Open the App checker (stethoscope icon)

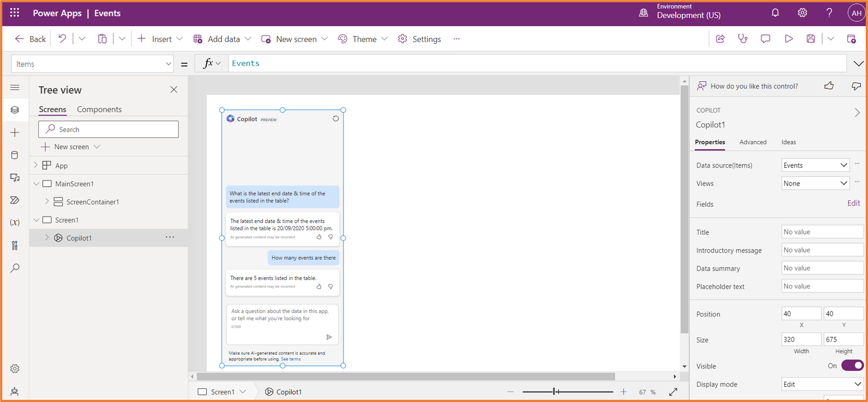(743, 38)
